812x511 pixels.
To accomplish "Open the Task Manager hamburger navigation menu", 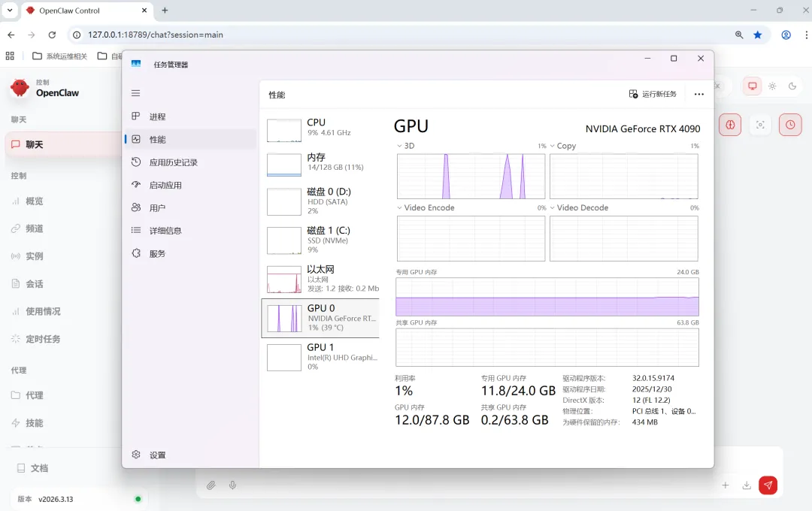I will coord(135,93).
